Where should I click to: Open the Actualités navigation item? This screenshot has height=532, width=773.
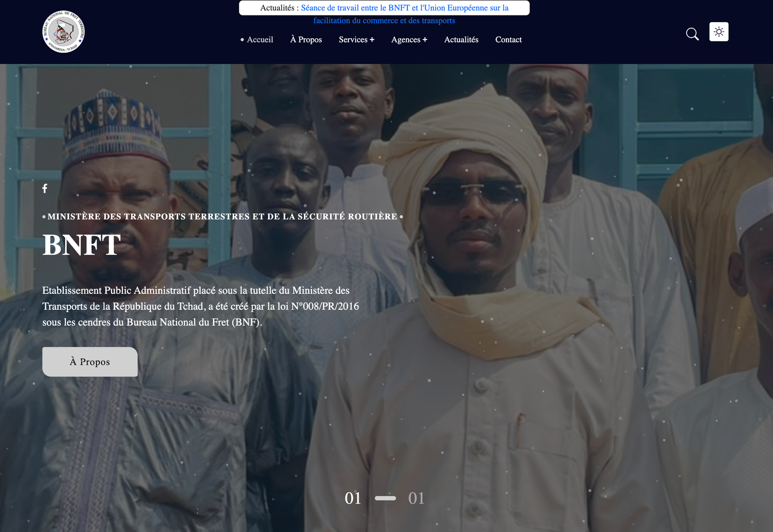pos(461,40)
